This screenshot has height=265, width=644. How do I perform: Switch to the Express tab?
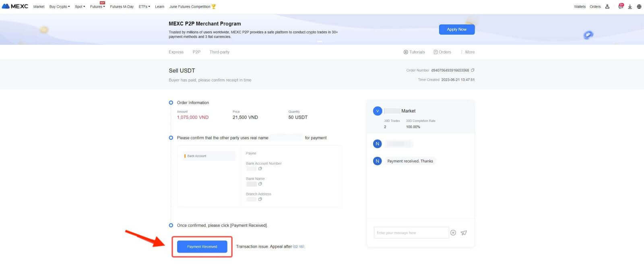(176, 52)
